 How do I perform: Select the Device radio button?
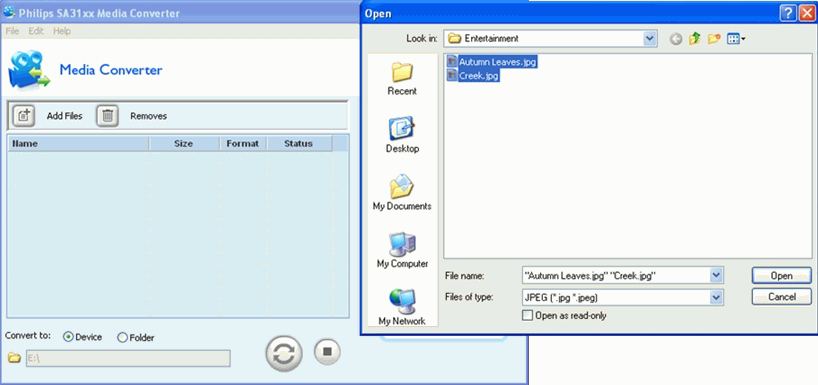pos(68,338)
